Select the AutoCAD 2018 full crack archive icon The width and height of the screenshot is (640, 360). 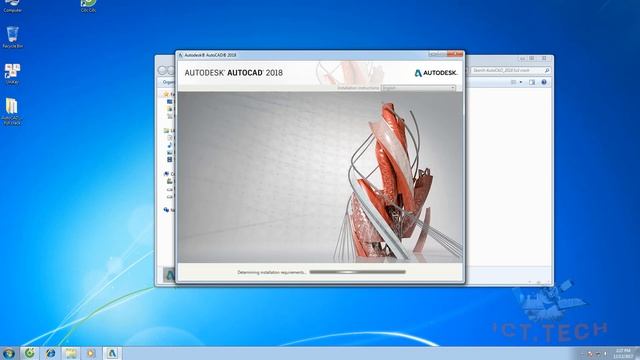pos(12,111)
